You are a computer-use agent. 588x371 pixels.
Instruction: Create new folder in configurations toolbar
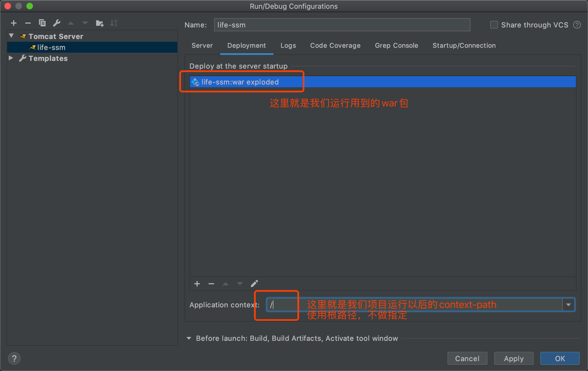(99, 23)
